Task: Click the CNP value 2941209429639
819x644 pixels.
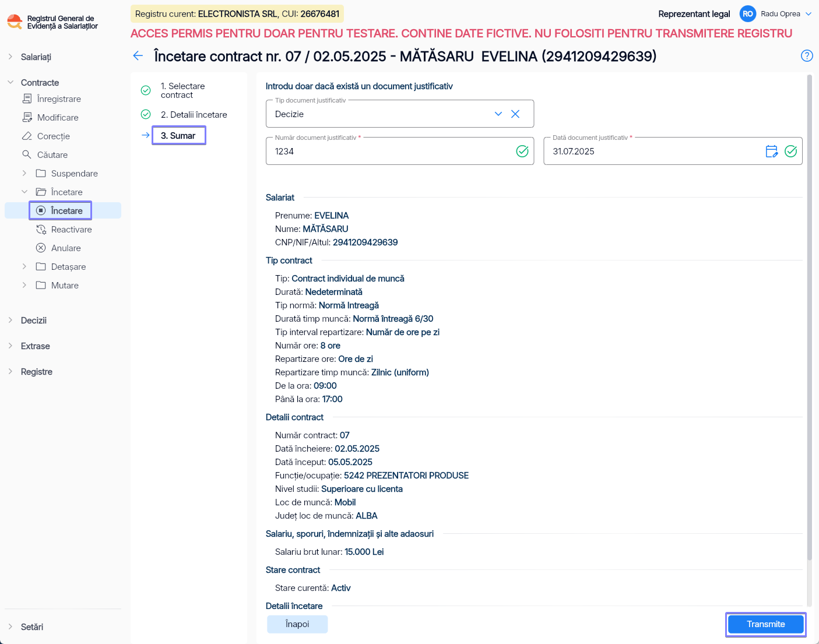Action: 365,242
